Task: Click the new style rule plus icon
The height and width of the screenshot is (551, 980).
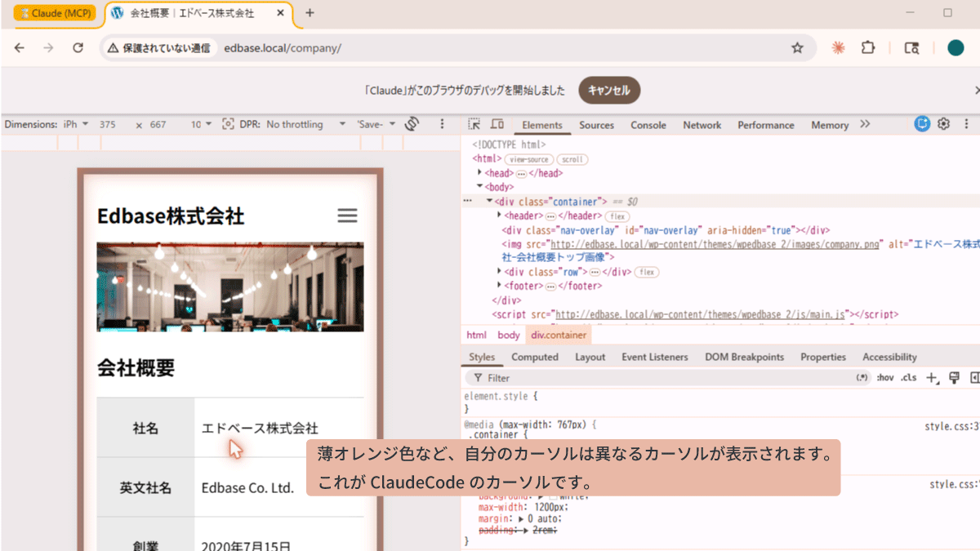Action: tap(931, 378)
